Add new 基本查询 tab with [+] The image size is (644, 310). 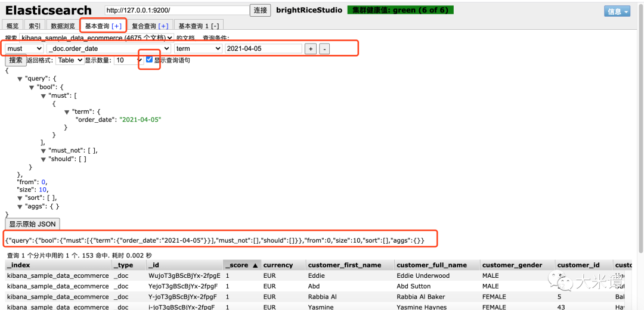(117, 26)
